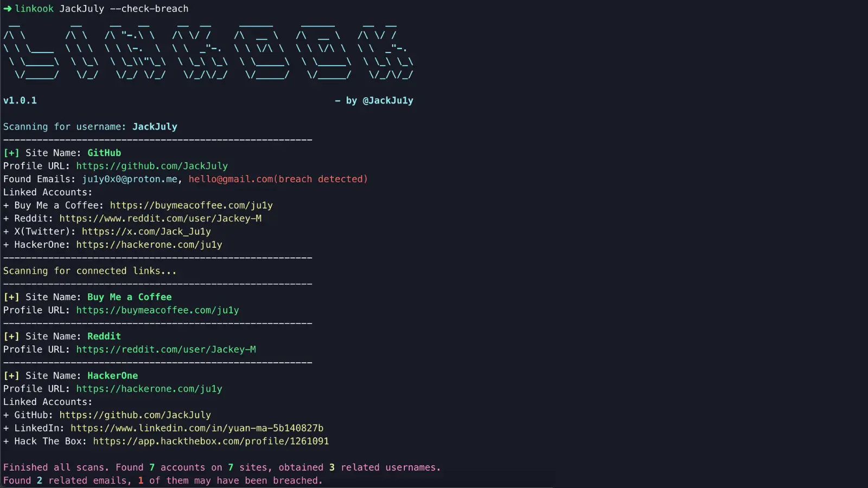Click the HackerOne site name heading
Screen dimensions: 868x488
point(112,376)
